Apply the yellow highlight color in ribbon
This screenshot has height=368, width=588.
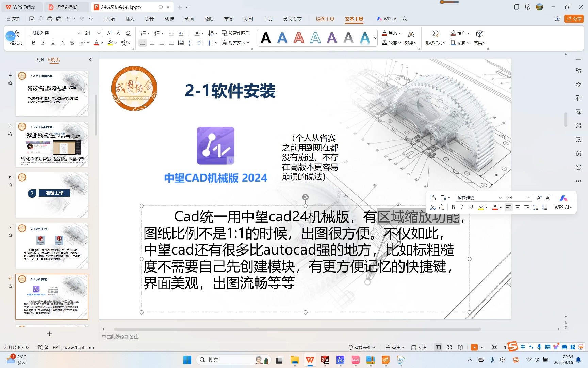click(110, 43)
